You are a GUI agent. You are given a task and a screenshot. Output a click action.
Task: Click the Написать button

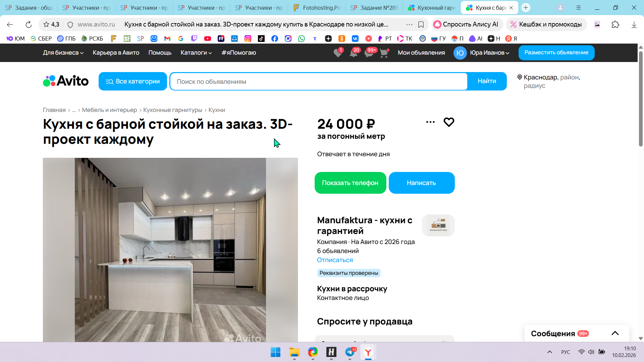pyautogui.click(x=421, y=183)
